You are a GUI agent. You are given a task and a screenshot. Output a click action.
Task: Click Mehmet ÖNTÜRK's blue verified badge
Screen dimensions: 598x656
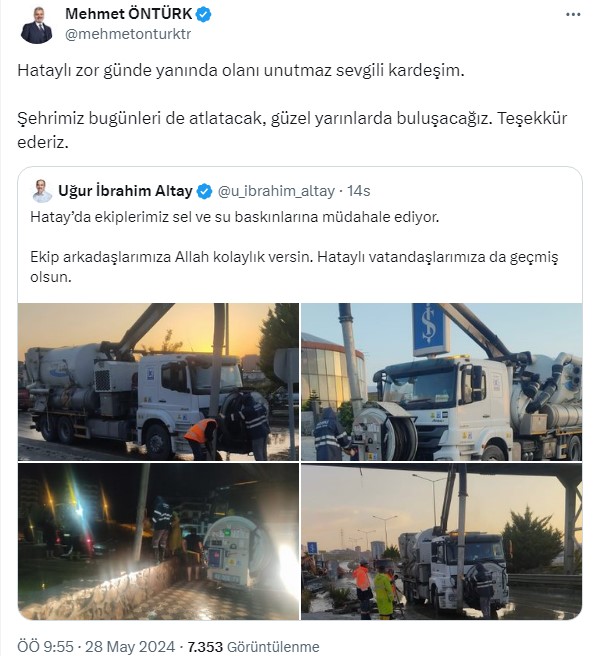pos(203,15)
